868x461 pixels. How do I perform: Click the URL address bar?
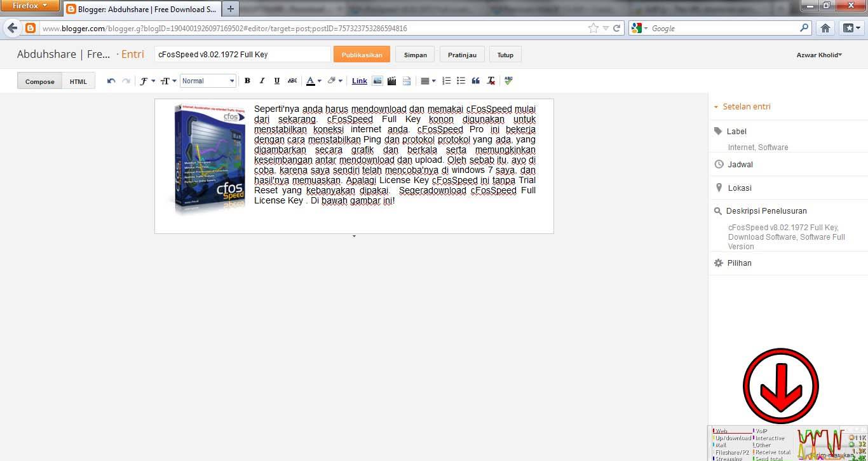pyautogui.click(x=311, y=28)
